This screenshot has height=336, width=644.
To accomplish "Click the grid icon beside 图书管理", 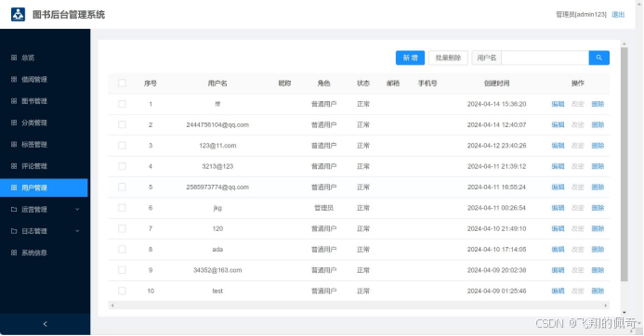I will pos(14,101).
